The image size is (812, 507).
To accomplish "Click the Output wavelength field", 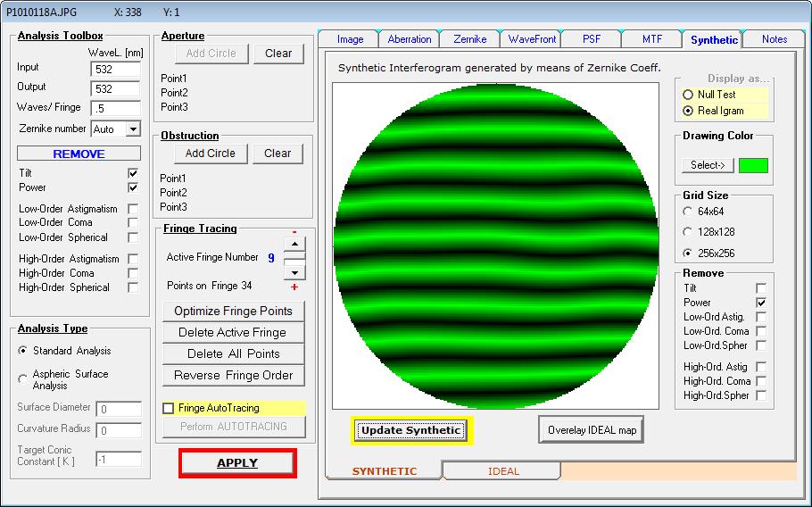I will coord(115,88).
